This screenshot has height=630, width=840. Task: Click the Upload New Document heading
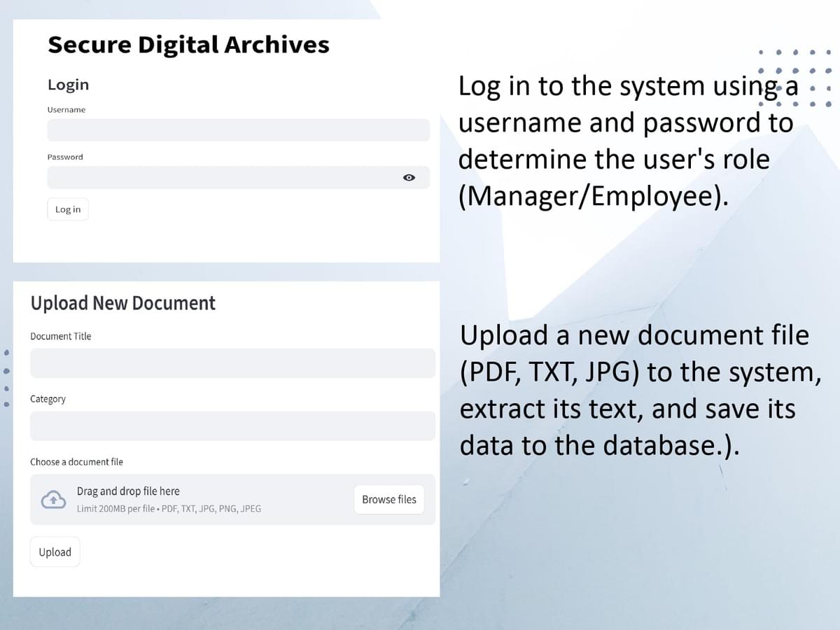pos(123,303)
